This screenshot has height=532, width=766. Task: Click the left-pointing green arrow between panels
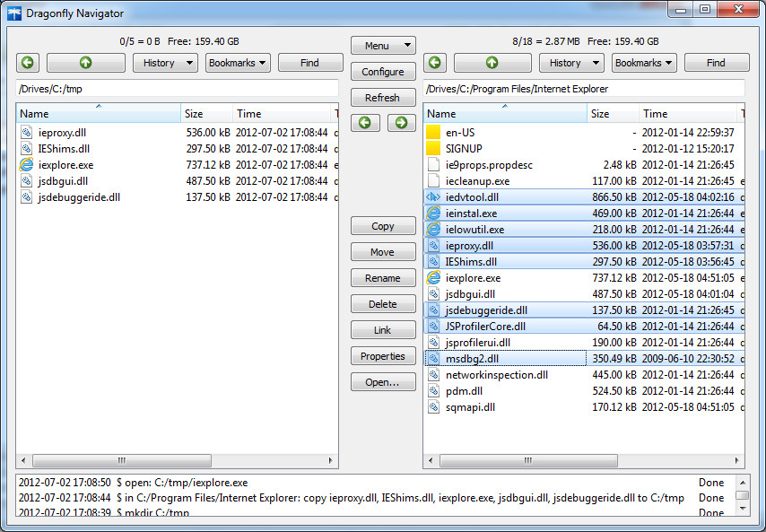[365, 123]
